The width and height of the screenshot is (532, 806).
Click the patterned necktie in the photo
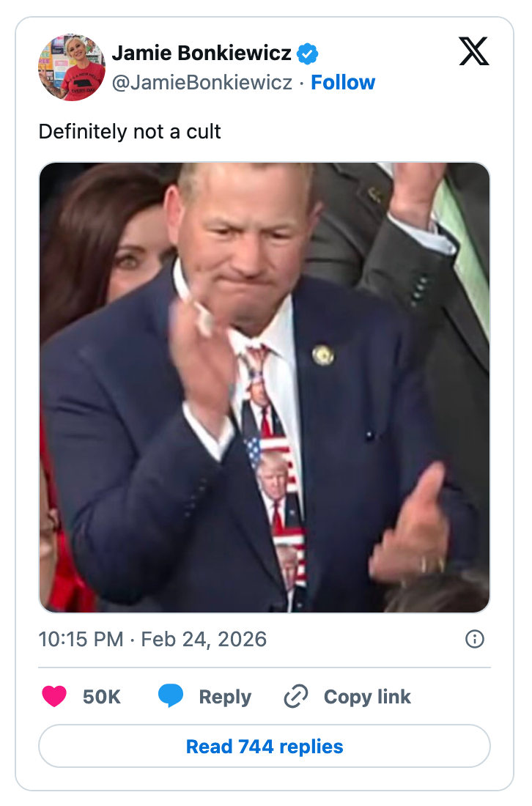tap(275, 469)
